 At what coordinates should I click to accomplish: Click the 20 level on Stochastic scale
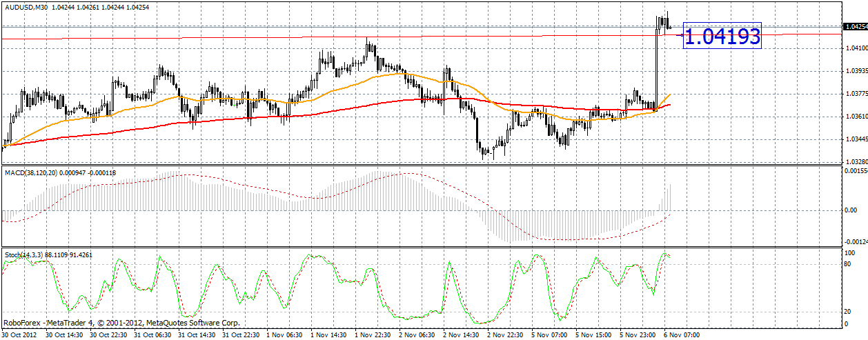848,310
